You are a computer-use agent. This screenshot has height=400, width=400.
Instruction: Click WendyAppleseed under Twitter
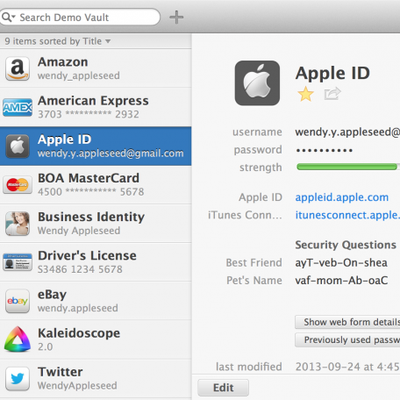click(x=77, y=386)
